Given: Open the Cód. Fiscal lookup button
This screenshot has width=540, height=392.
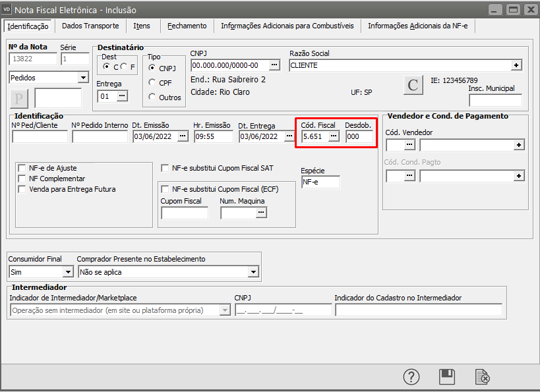Looking at the screenshot, I should (x=334, y=136).
